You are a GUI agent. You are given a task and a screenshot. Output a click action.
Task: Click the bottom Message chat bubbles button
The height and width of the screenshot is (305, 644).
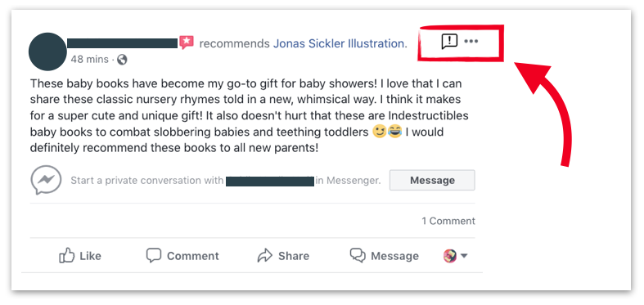pos(385,256)
